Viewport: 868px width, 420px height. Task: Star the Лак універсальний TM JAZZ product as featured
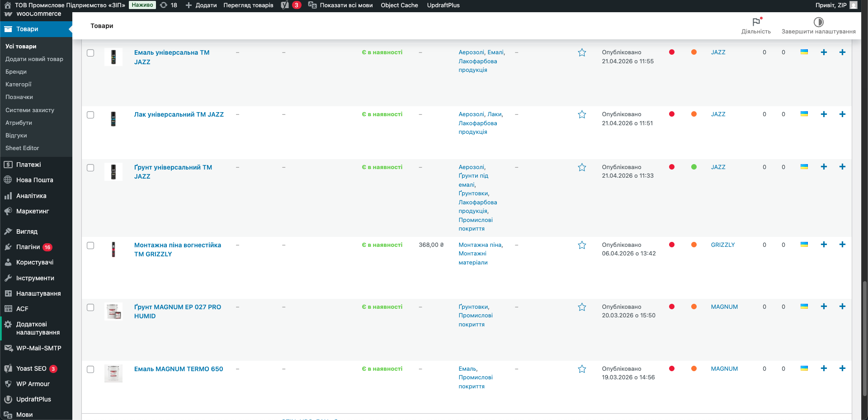tap(582, 115)
